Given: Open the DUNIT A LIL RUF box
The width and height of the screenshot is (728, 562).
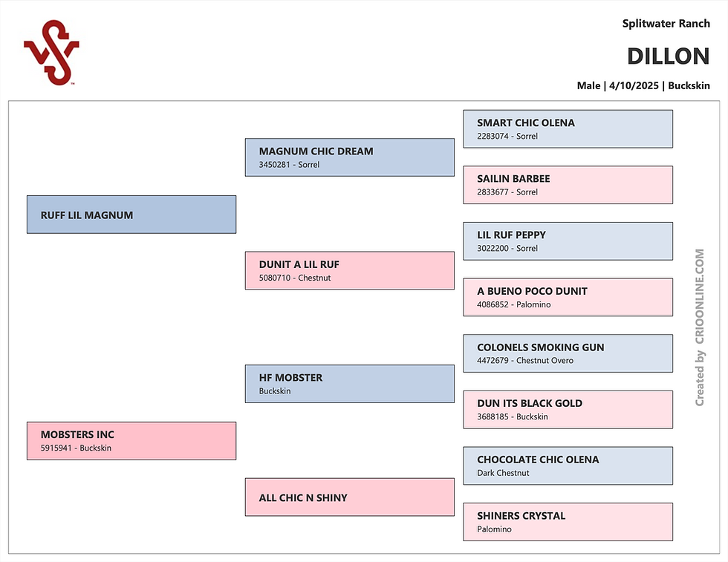Looking at the screenshot, I should click(350, 270).
